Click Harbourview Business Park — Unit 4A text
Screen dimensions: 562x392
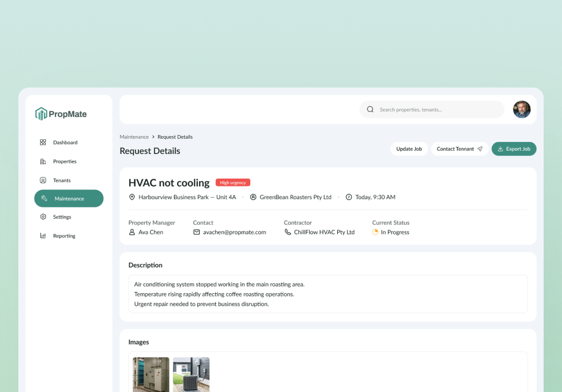point(187,197)
